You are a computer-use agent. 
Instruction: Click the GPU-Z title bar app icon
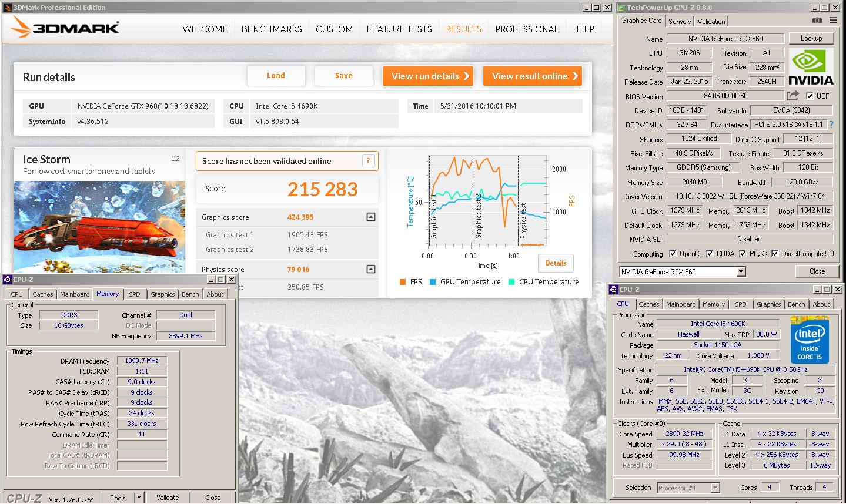pos(621,7)
